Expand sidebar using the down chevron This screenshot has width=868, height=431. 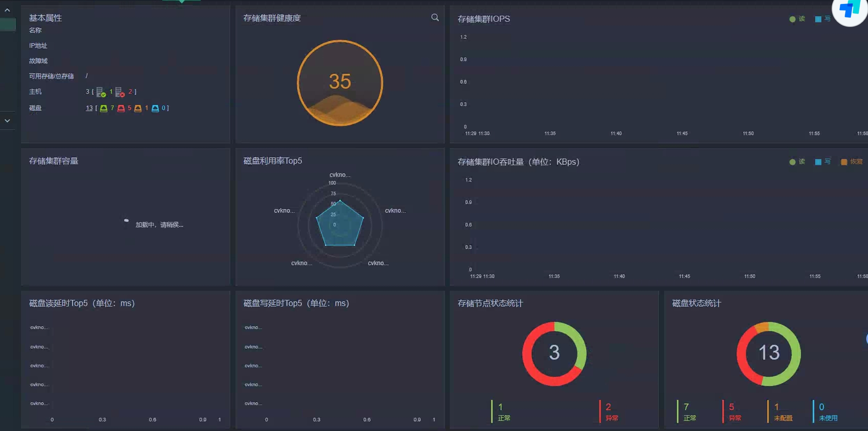point(7,121)
